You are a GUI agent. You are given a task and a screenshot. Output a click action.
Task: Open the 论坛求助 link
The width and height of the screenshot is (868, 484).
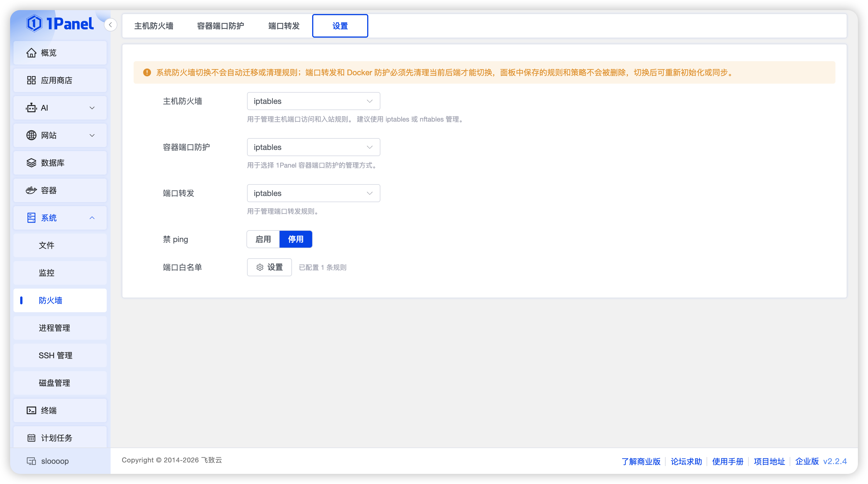click(686, 461)
